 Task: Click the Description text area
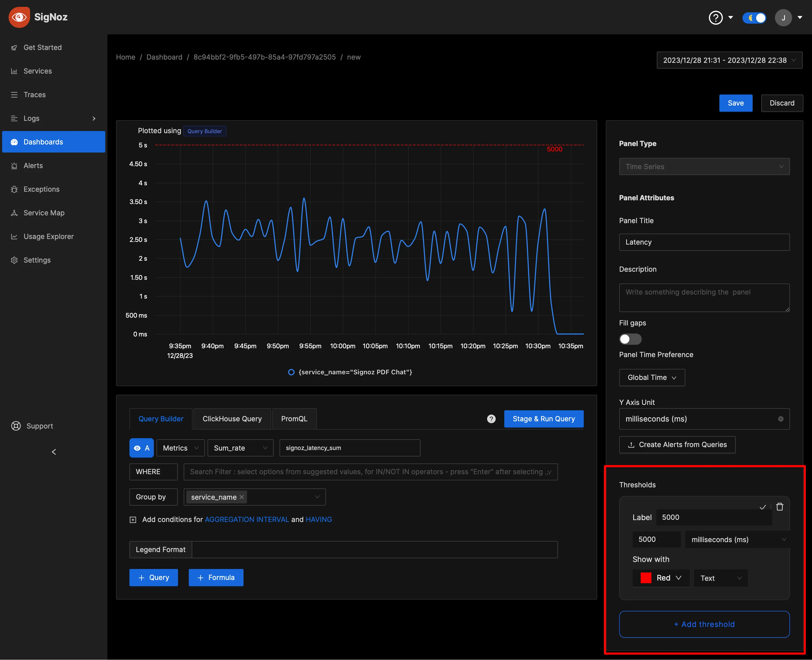(x=704, y=298)
